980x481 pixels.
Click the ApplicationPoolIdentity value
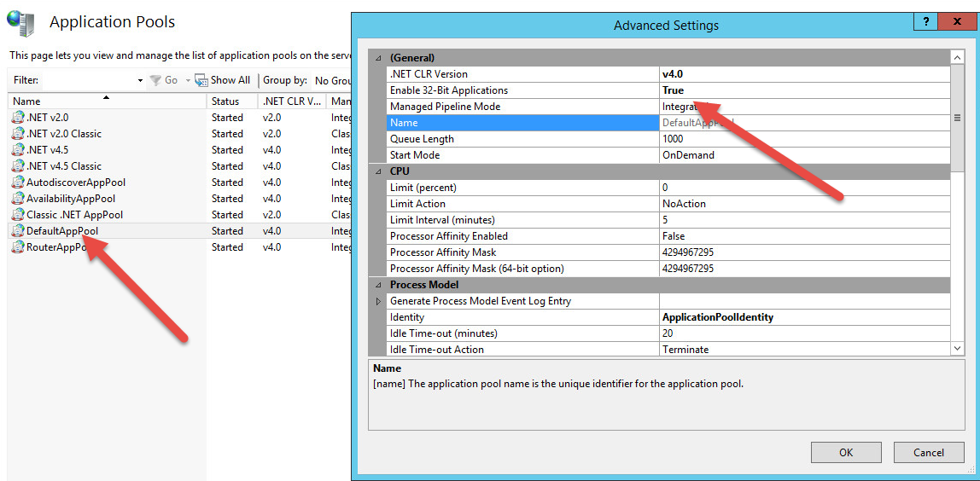coord(718,317)
